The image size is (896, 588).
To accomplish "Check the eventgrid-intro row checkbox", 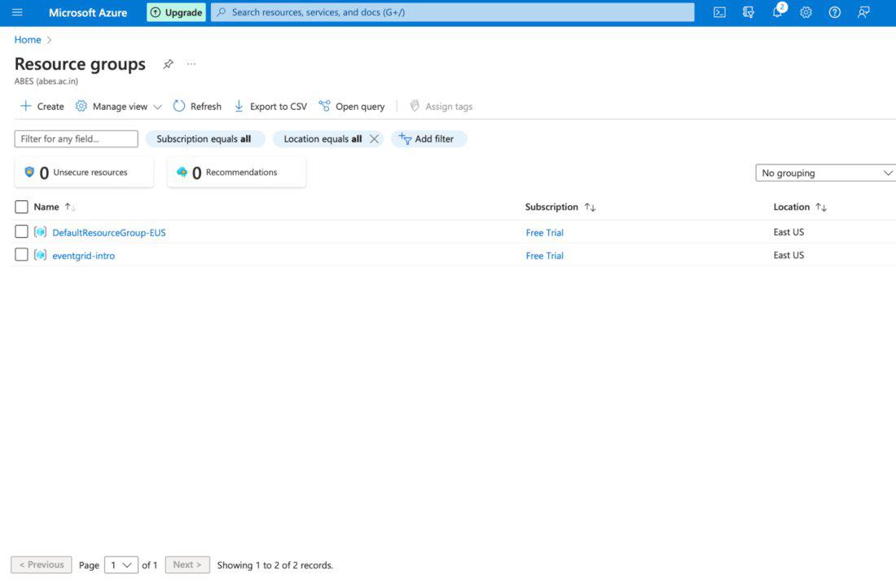I will [x=21, y=254].
